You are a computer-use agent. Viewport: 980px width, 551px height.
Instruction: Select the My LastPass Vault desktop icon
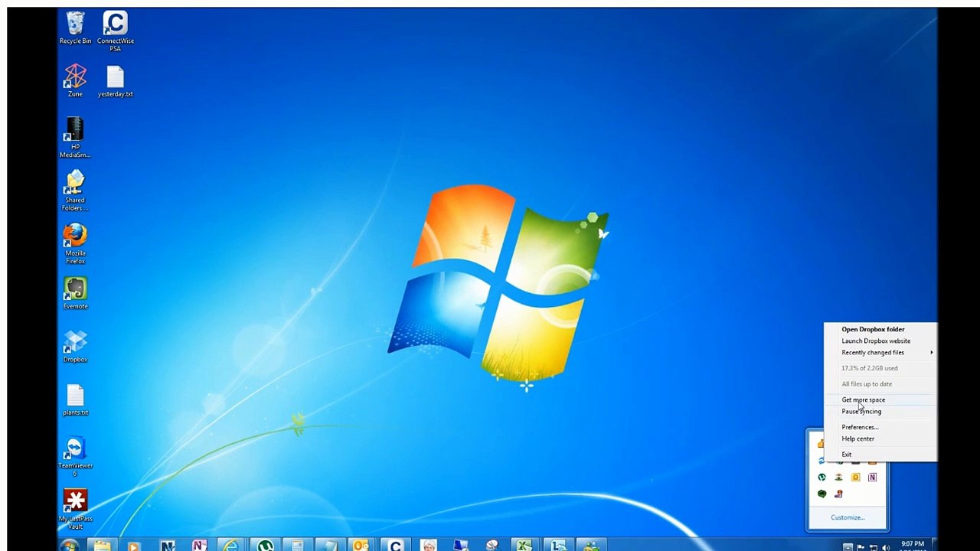click(x=75, y=510)
